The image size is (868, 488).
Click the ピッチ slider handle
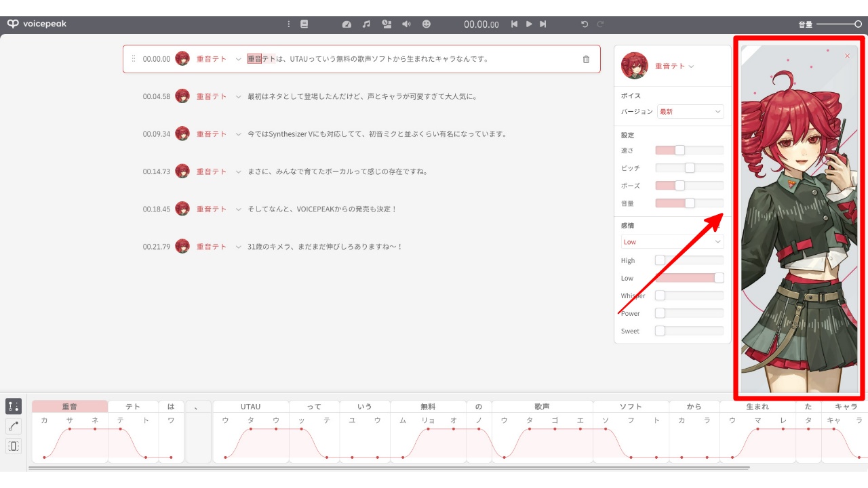click(690, 167)
